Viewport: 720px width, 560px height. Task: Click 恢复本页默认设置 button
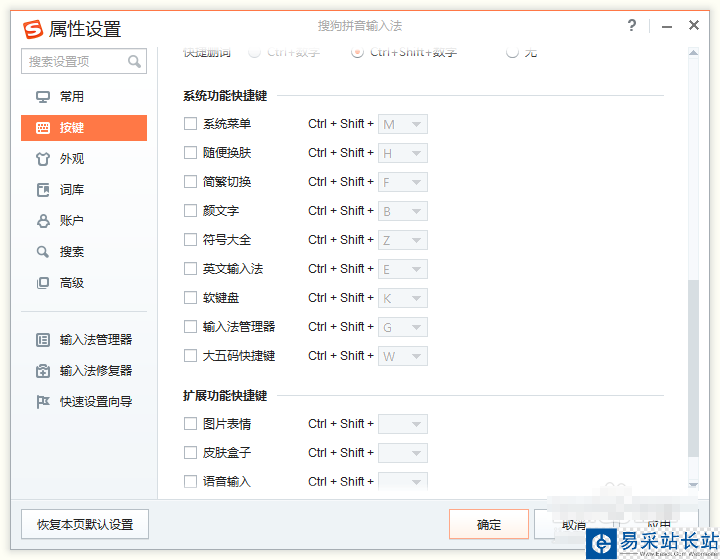coord(85,524)
